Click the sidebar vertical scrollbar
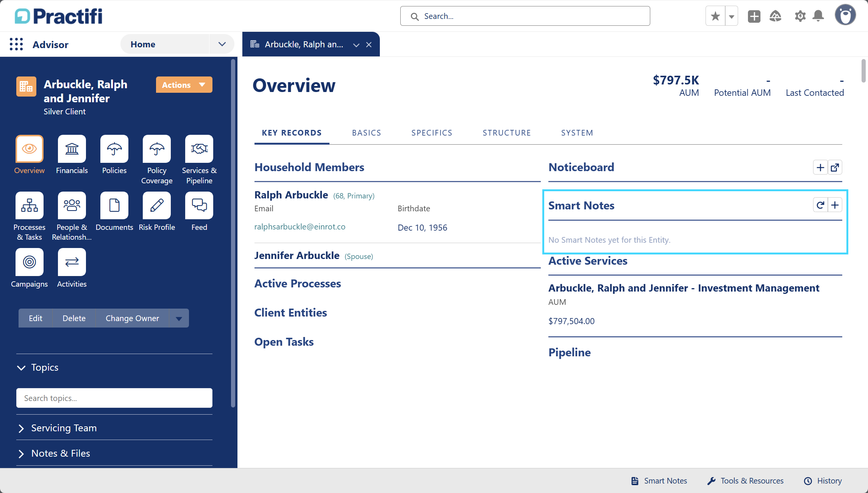This screenshot has width=868, height=493. pyautogui.click(x=233, y=233)
